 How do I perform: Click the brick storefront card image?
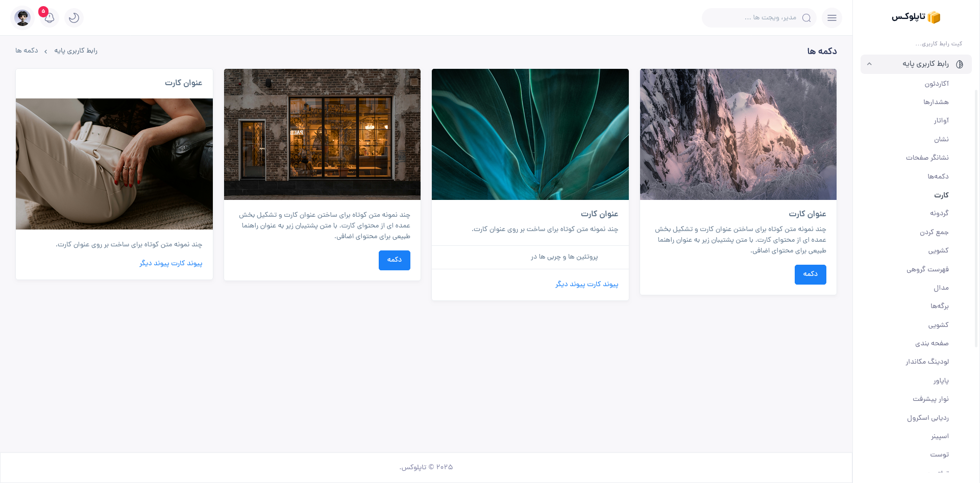[322, 134]
